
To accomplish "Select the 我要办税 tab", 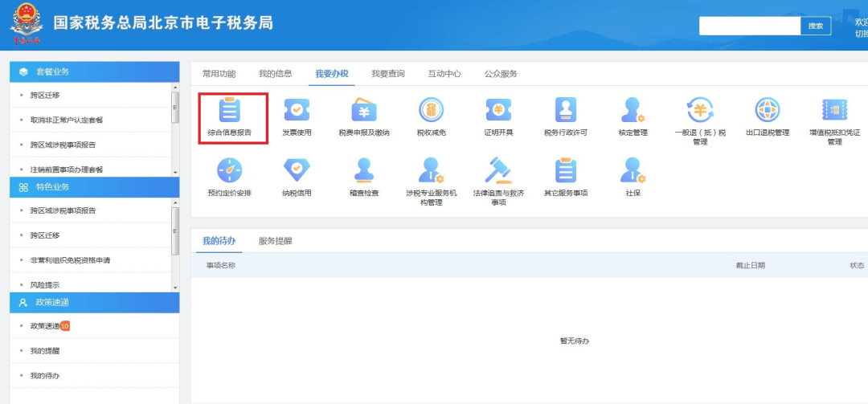I will 332,74.
